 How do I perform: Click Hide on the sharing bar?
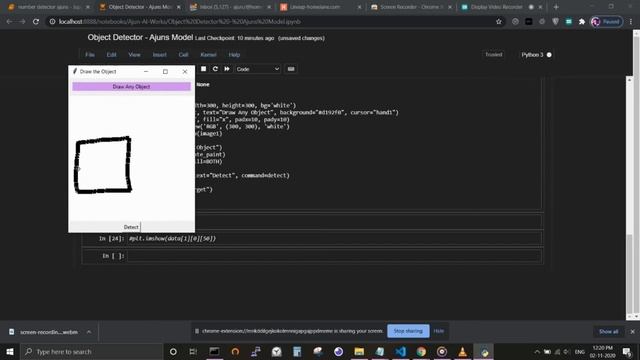tap(439, 331)
